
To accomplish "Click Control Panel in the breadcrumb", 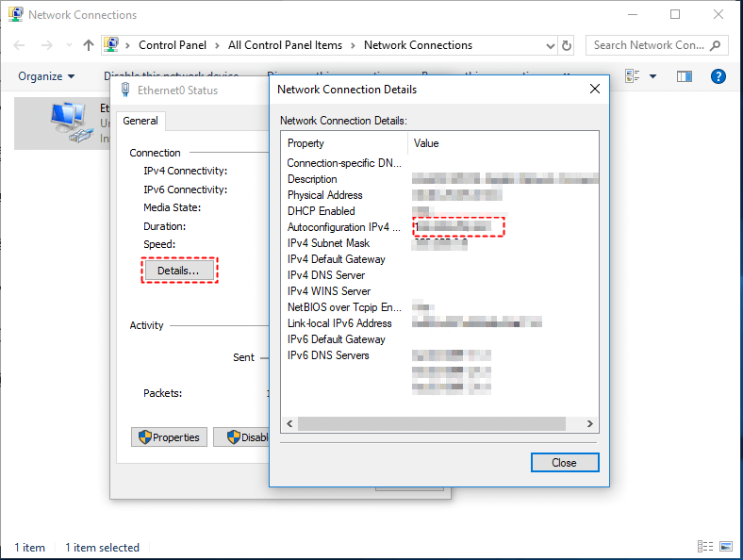I will tap(173, 45).
